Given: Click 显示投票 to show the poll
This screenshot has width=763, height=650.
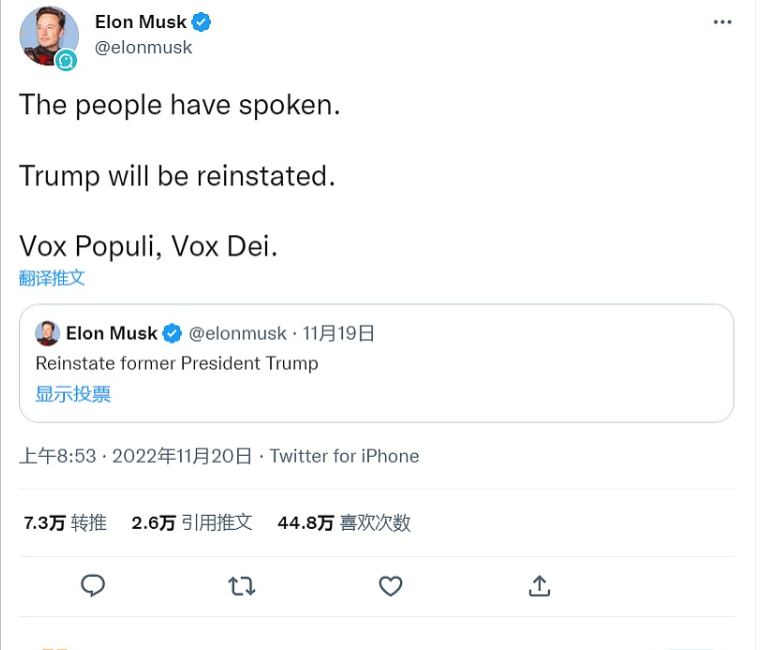Looking at the screenshot, I should (73, 394).
